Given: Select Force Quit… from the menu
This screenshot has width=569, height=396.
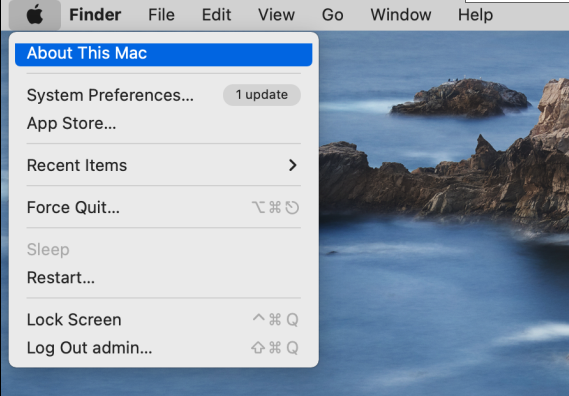Looking at the screenshot, I should 164,207.
